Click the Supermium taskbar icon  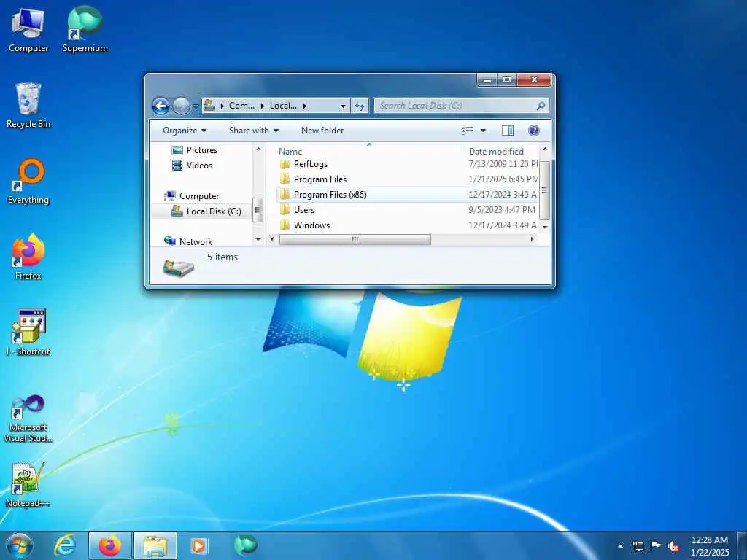pyautogui.click(x=245, y=545)
